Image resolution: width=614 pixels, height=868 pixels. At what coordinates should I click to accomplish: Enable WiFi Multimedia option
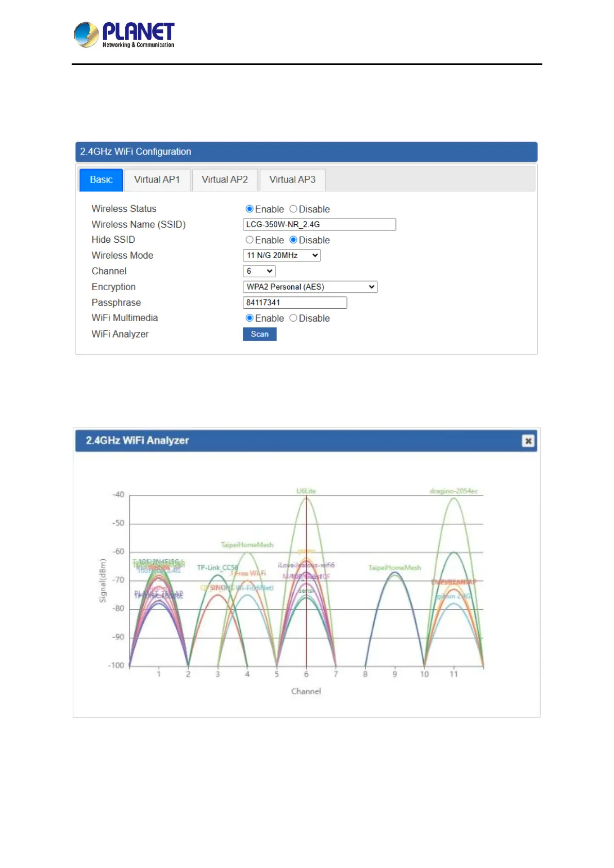click(x=250, y=318)
